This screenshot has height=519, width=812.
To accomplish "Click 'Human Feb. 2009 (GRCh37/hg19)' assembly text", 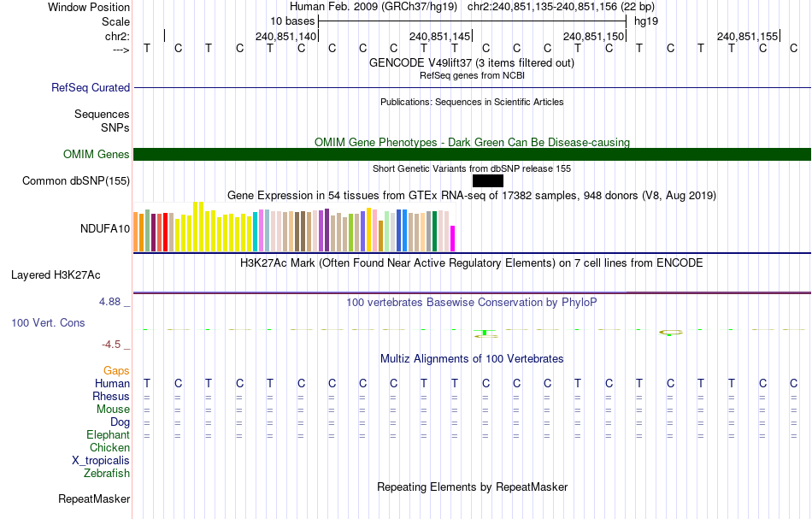I will click(x=374, y=7).
